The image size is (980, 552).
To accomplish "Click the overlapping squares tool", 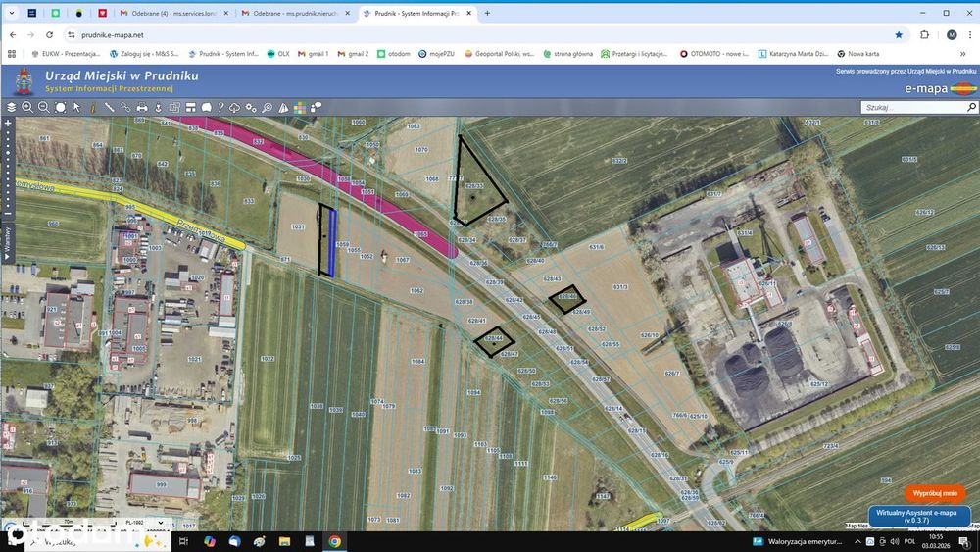I will click(x=174, y=108).
